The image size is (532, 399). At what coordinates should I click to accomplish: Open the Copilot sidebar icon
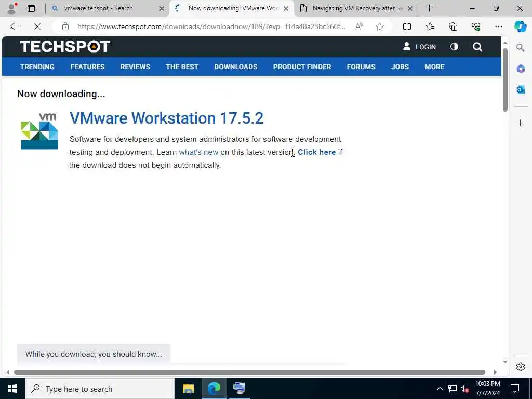coord(520,26)
